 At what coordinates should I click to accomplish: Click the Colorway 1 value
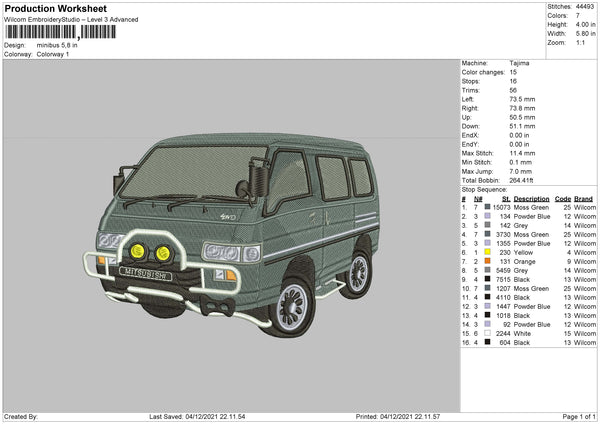point(53,54)
